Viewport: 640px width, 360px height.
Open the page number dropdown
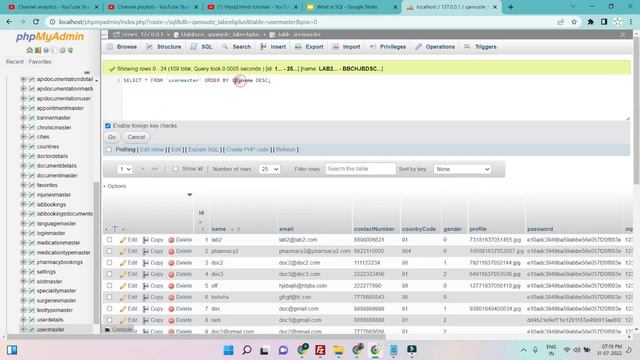tap(125, 169)
